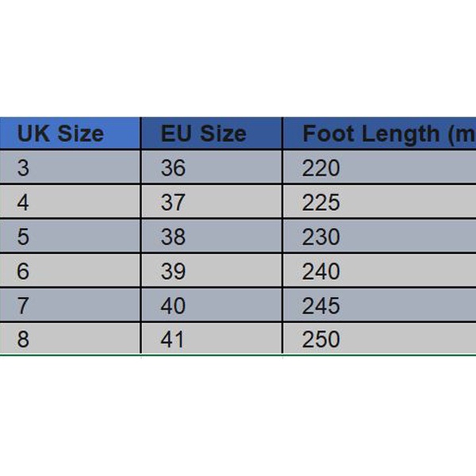
Task: Click the EU size 36 cell
Action: click(x=211, y=168)
